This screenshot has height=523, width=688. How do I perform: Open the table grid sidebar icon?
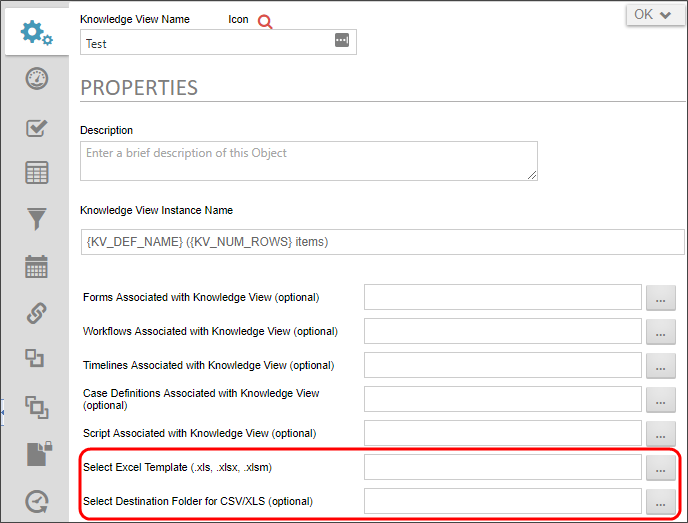pyautogui.click(x=37, y=172)
